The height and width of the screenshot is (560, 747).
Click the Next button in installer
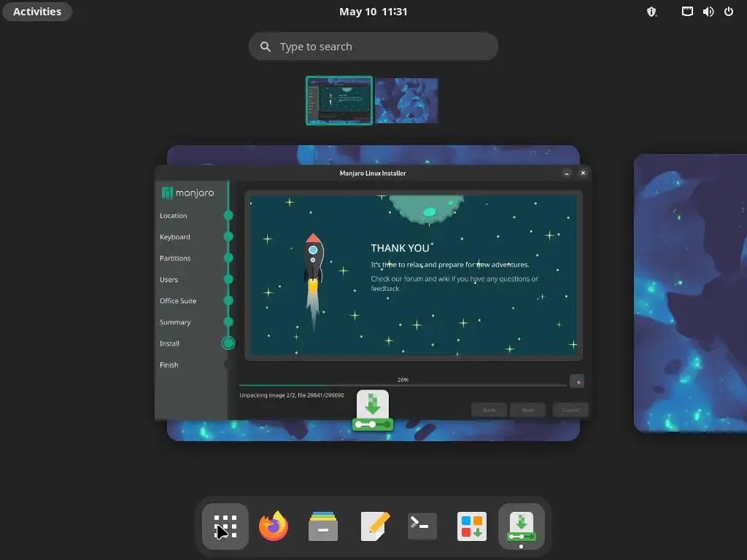tap(527, 410)
